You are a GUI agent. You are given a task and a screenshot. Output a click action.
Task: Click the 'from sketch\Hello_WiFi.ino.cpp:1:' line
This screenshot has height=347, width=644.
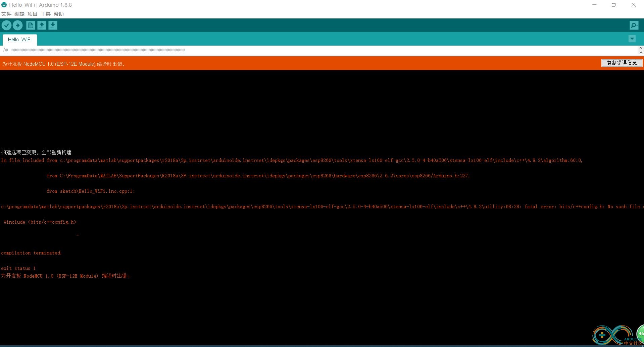click(x=91, y=191)
